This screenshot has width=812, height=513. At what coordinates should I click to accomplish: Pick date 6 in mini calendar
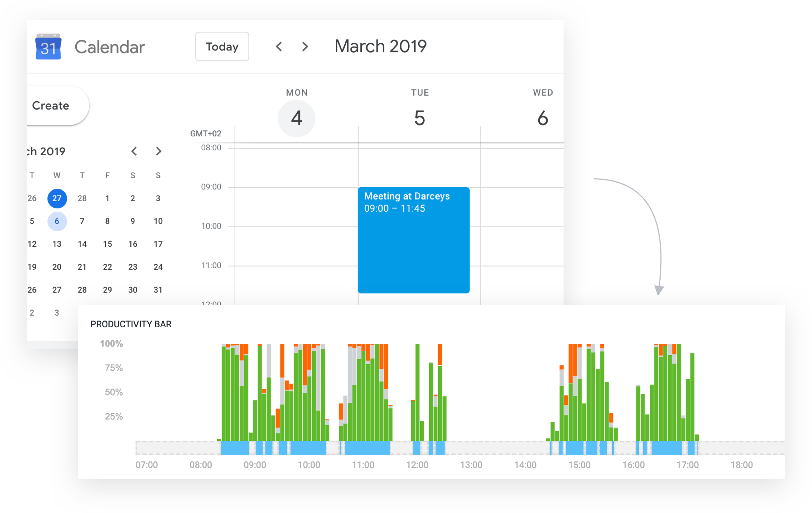click(x=57, y=221)
